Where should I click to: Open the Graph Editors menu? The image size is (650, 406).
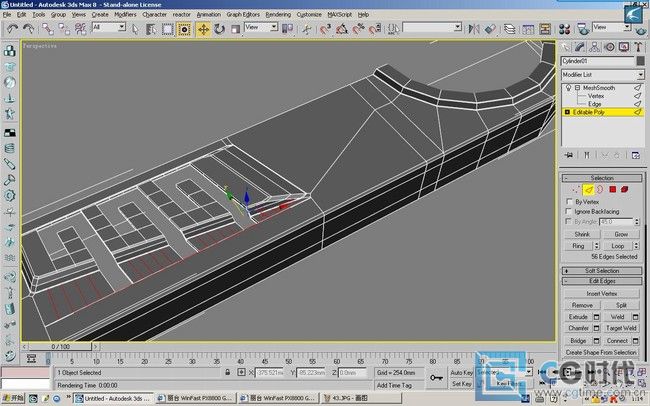click(243, 15)
